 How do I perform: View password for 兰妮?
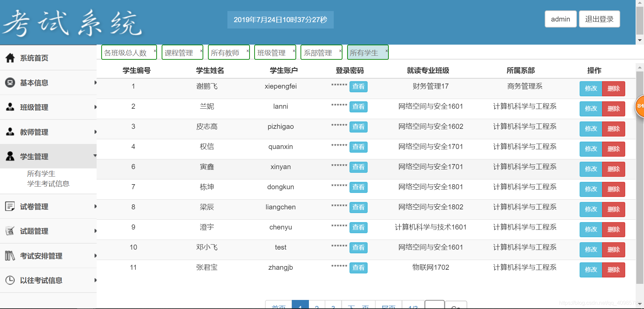coord(358,107)
